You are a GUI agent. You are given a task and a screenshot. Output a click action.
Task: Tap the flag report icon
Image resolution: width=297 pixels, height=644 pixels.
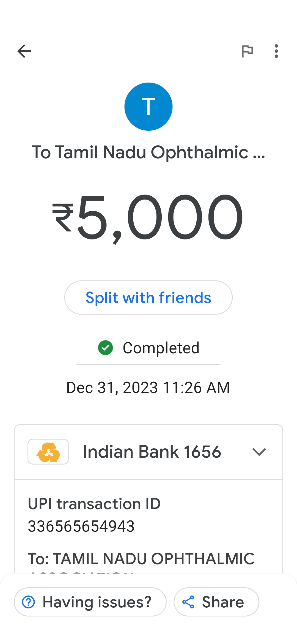[247, 51]
